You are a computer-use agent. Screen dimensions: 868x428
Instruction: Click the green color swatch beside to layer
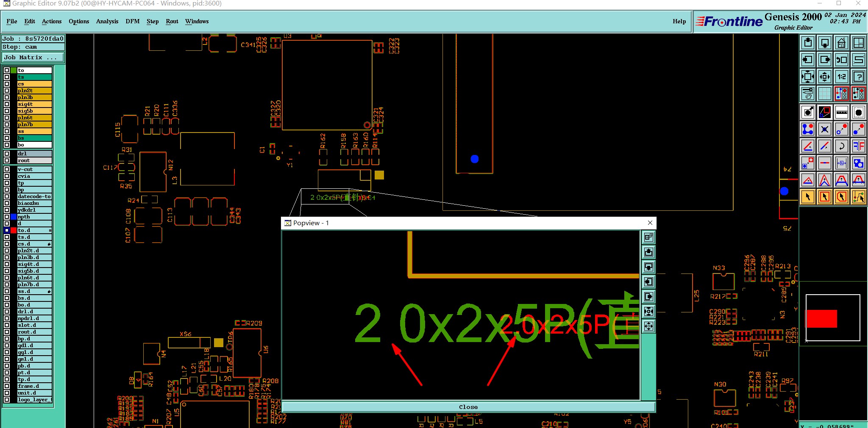tap(14, 70)
